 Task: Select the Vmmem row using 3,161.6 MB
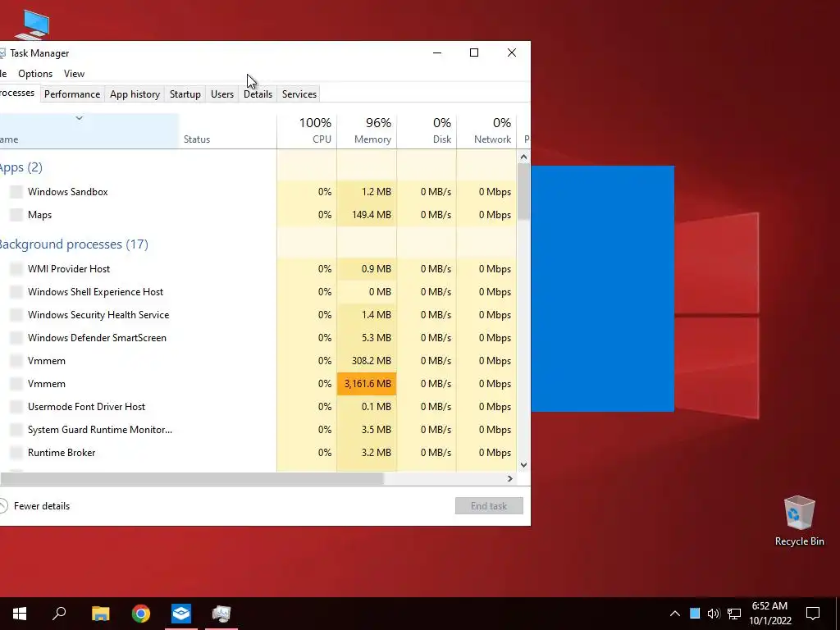[258, 384]
